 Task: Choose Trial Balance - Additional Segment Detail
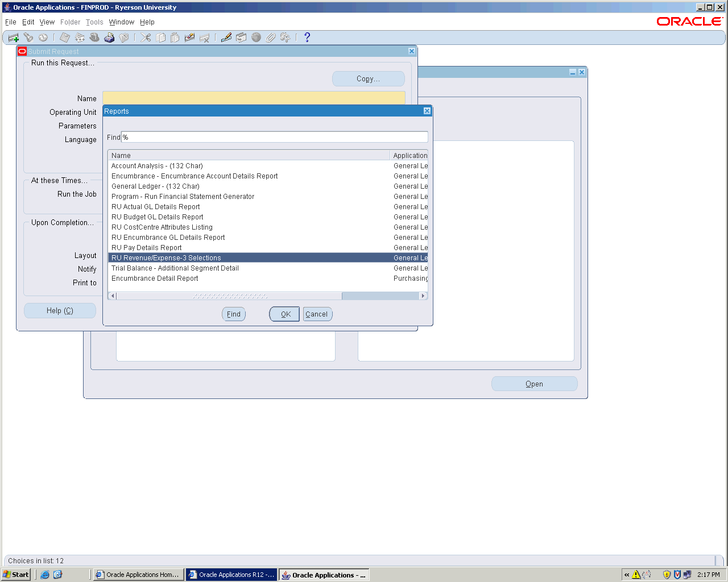pos(175,268)
